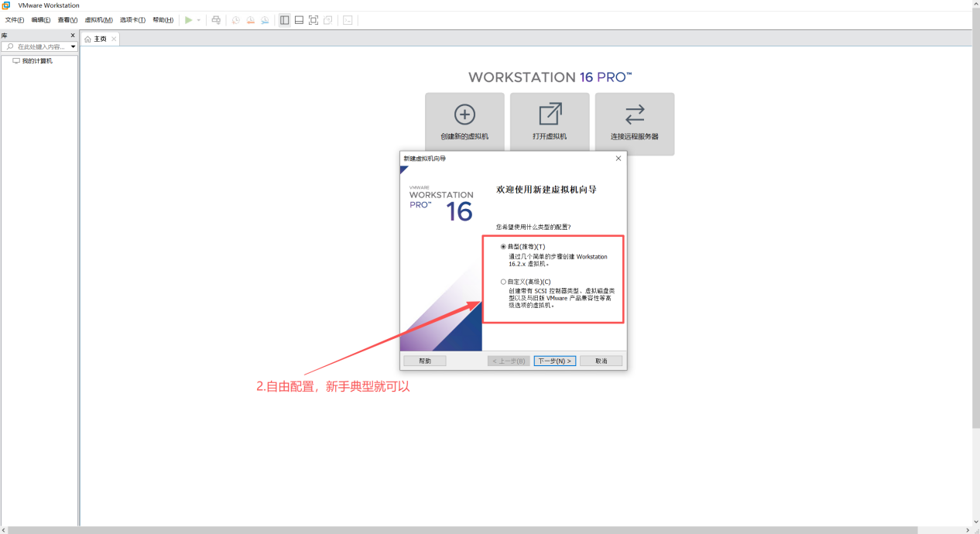Click the send Ctrl+Alt+Del toolbar icon
This screenshot has height=534, width=980.
[x=216, y=20]
